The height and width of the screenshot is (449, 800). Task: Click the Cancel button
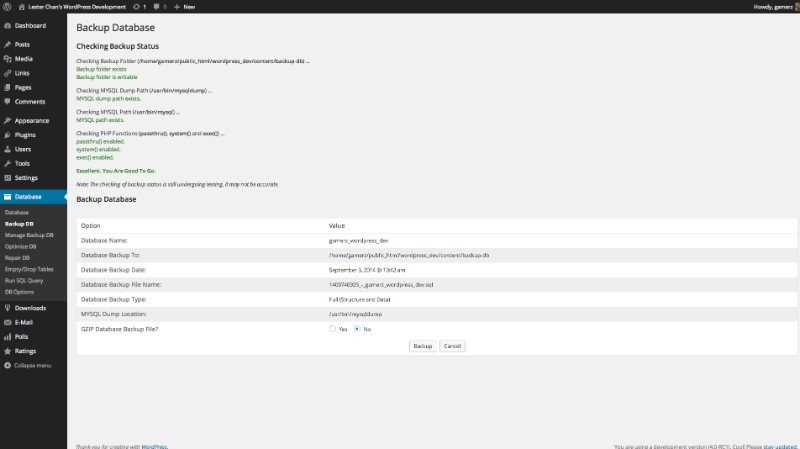[x=452, y=346]
